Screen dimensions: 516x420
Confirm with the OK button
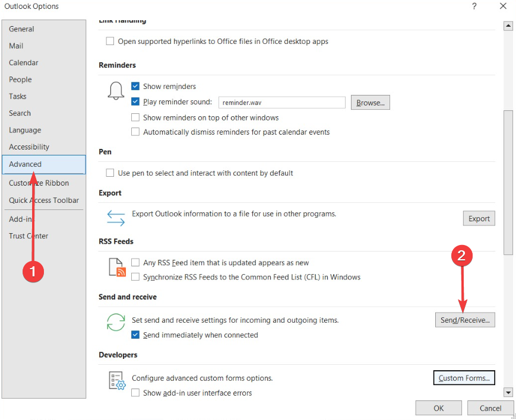pyautogui.click(x=438, y=408)
